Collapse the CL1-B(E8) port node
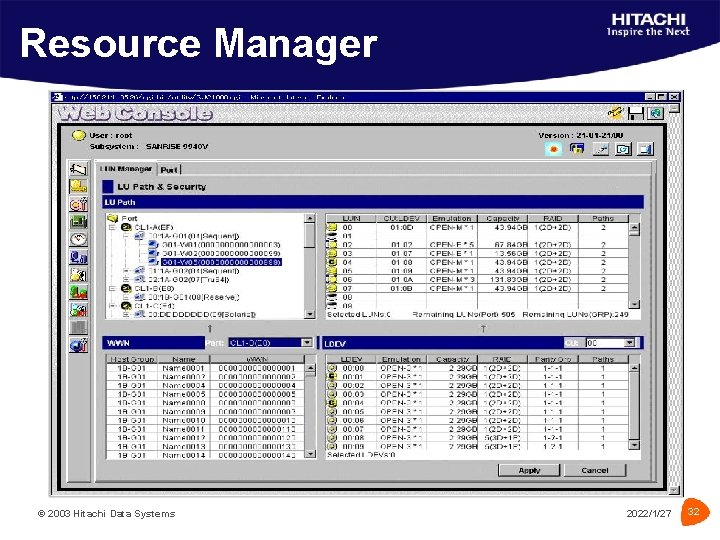 [112, 288]
